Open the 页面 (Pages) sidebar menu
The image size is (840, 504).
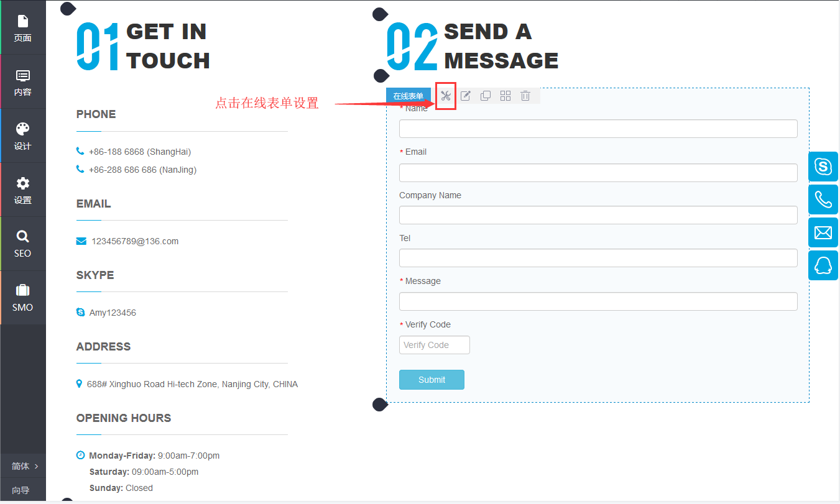coord(23,28)
